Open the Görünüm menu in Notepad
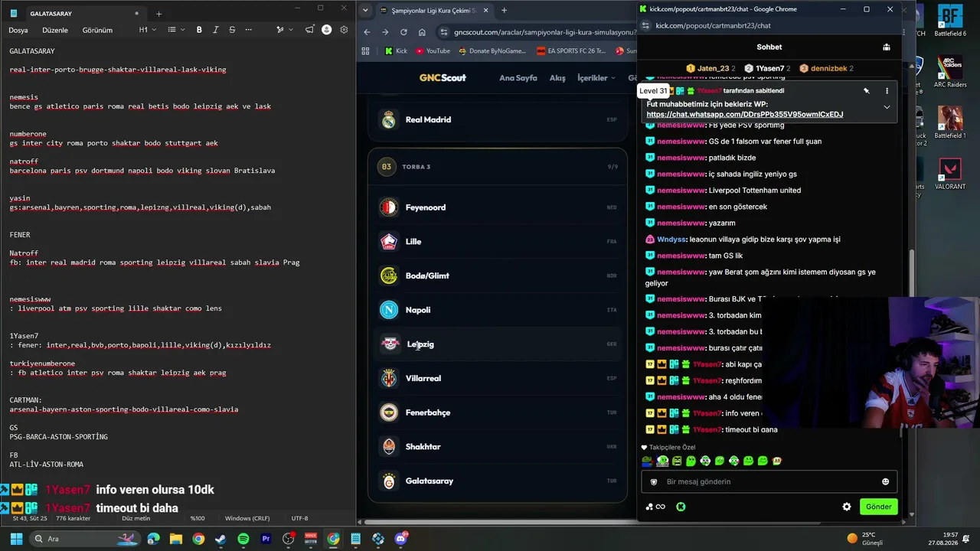 (97, 30)
